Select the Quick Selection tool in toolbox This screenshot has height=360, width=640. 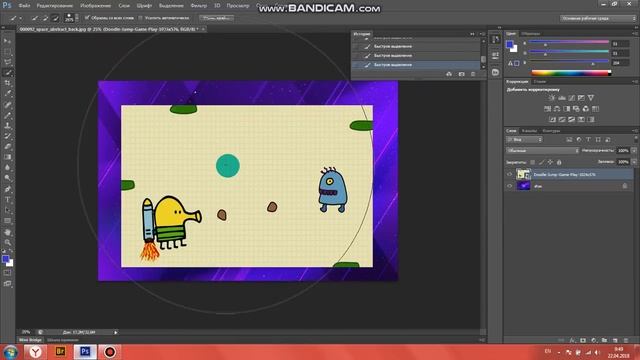pos(7,73)
